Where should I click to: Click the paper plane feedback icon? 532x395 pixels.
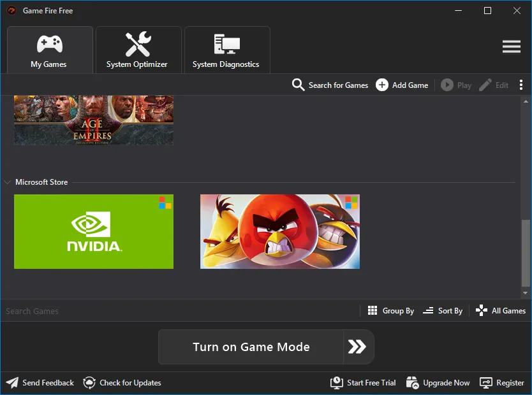pos(12,383)
